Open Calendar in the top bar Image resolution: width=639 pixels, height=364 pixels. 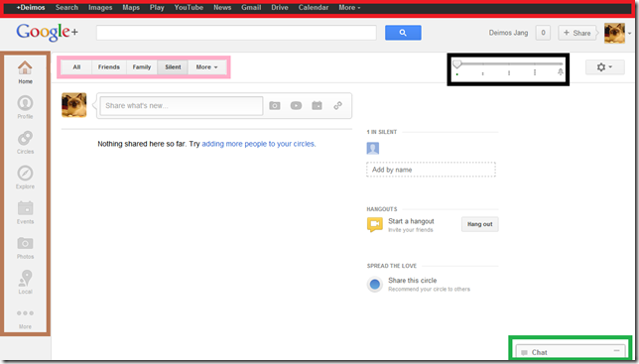314,7
